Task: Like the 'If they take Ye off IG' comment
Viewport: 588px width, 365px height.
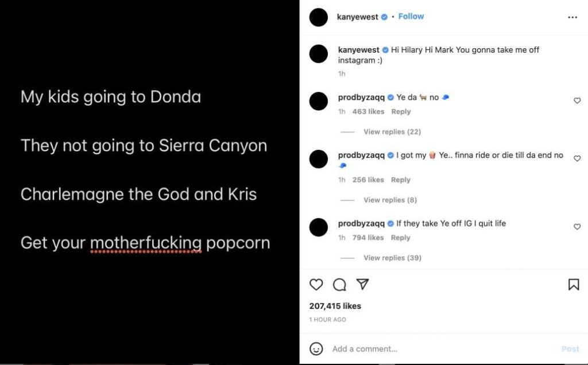Action: [x=577, y=227]
